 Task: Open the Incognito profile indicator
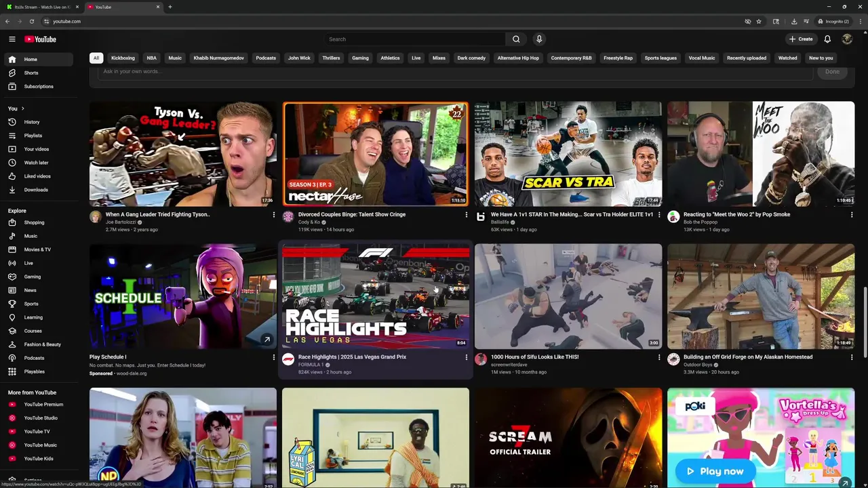click(833, 21)
